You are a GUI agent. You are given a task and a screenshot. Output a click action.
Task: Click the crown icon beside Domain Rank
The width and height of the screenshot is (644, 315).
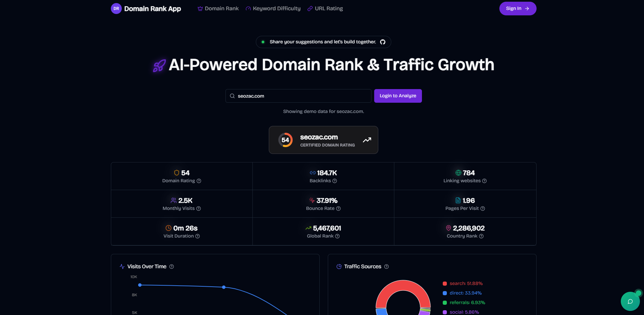200,8
